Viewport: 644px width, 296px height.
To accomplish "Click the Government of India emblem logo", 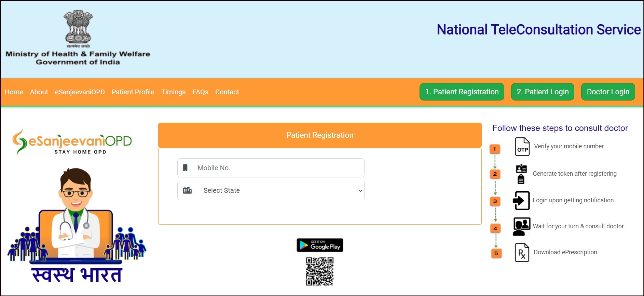I will [x=78, y=29].
